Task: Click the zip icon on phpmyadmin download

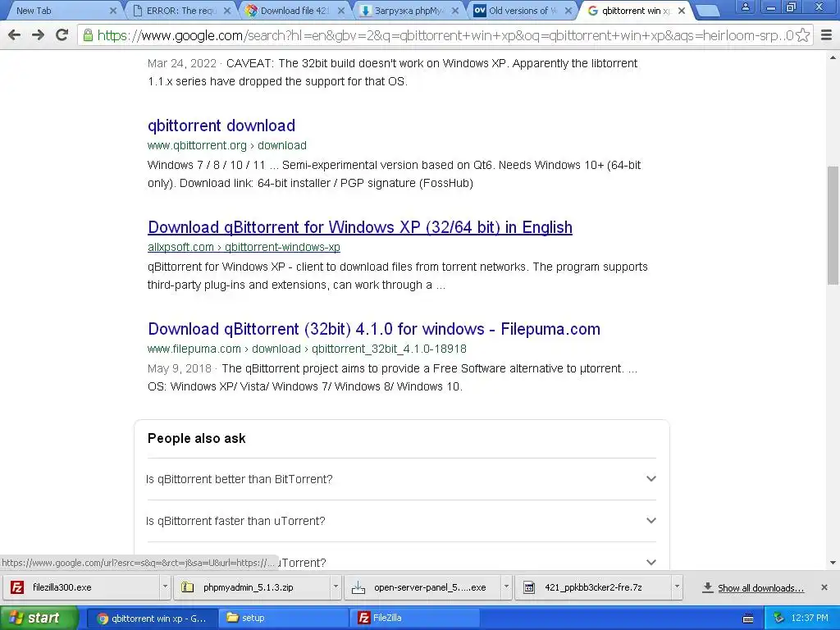Action: (x=188, y=587)
